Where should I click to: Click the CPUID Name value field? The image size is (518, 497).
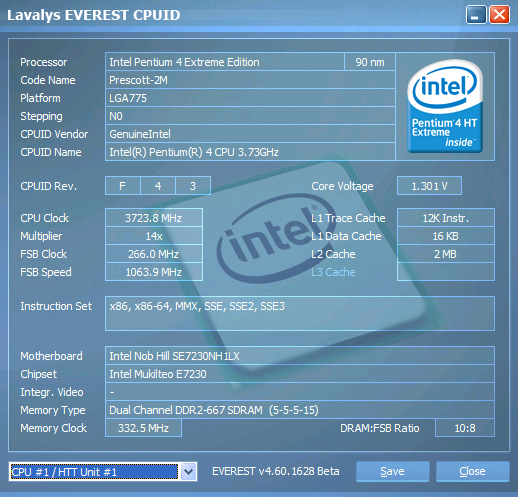(250, 152)
